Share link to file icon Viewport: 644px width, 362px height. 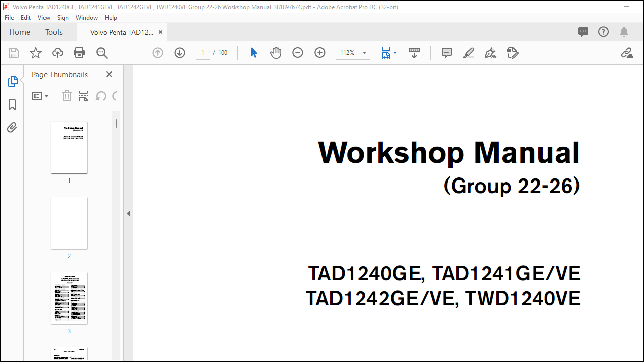(x=627, y=53)
